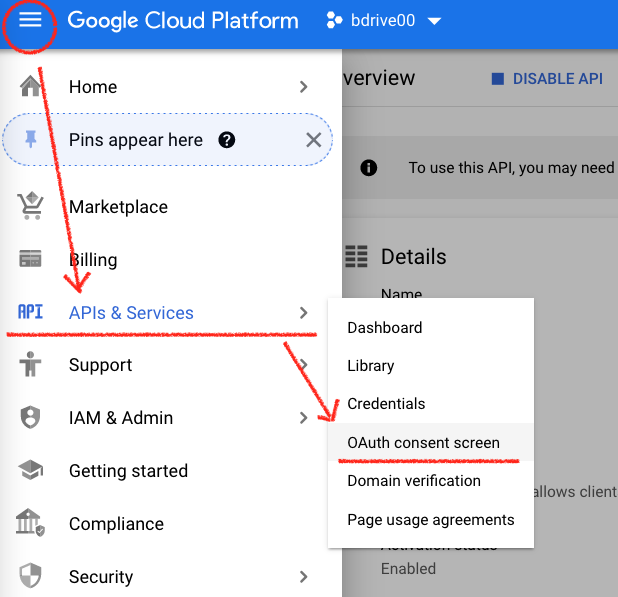Click the hamburger navigation menu icon
The height and width of the screenshot is (597, 618).
(30, 20)
